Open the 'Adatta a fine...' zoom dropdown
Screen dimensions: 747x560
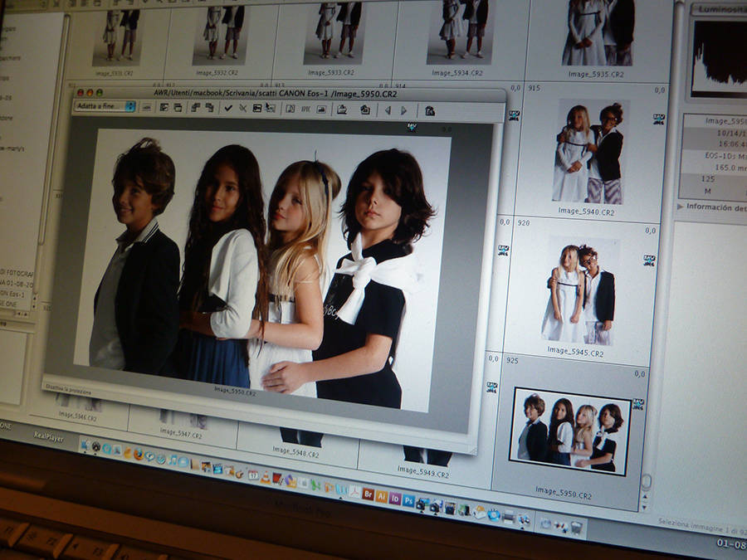pos(105,106)
